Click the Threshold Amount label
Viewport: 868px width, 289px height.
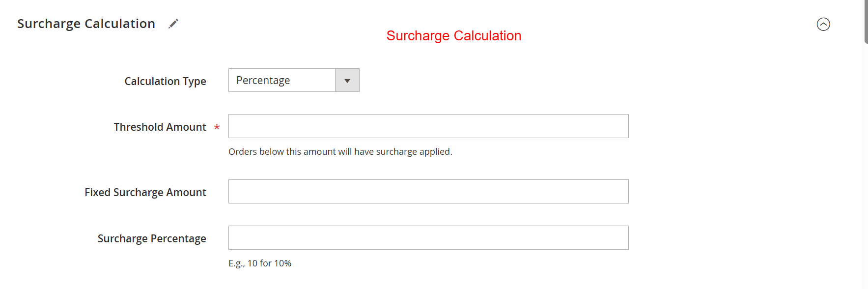(x=160, y=127)
